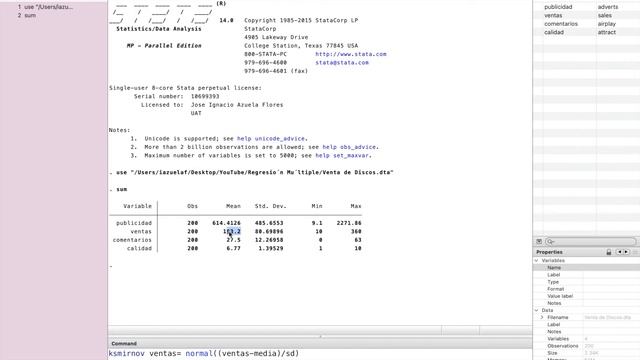Image resolution: width=640 pixels, height=360 pixels.
Task: Click the 'attract' variable label
Action: point(607,32)
